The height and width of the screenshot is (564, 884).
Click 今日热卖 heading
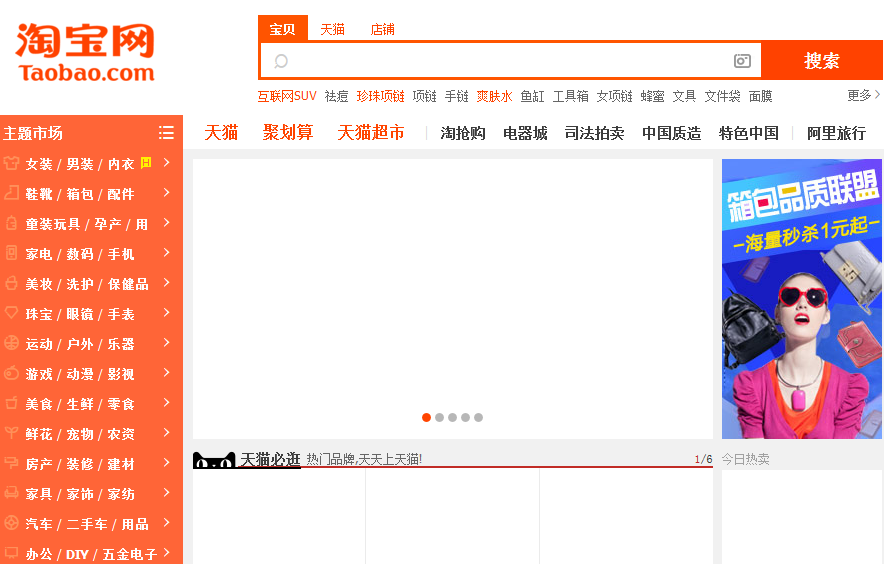coord(745,459)
